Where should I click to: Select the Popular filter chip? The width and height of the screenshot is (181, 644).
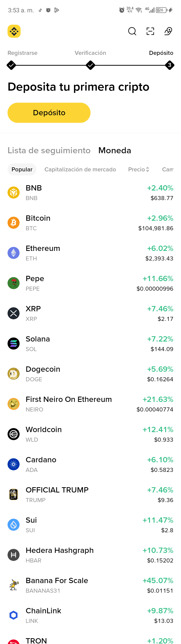tap(22, 169)
